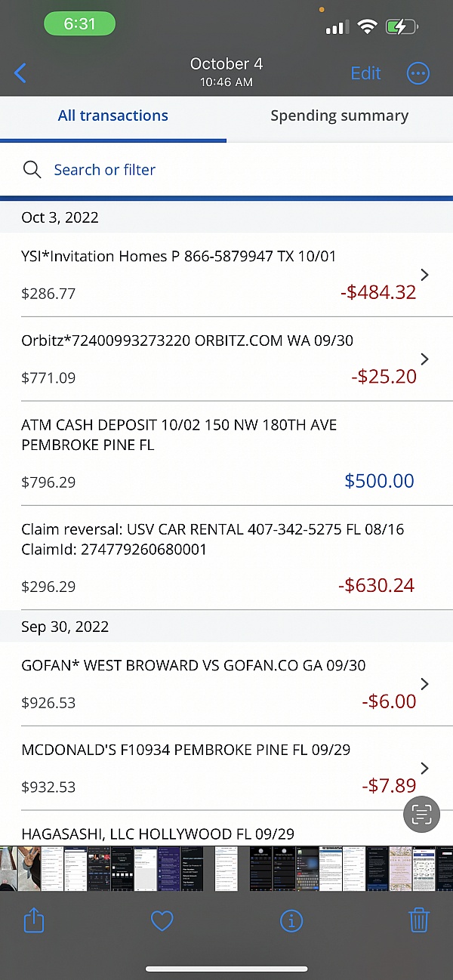Expand the GOFAN West Broward transaction chevron
The image size is (453, 980).
pyautogui.click(x=424, y=684)
